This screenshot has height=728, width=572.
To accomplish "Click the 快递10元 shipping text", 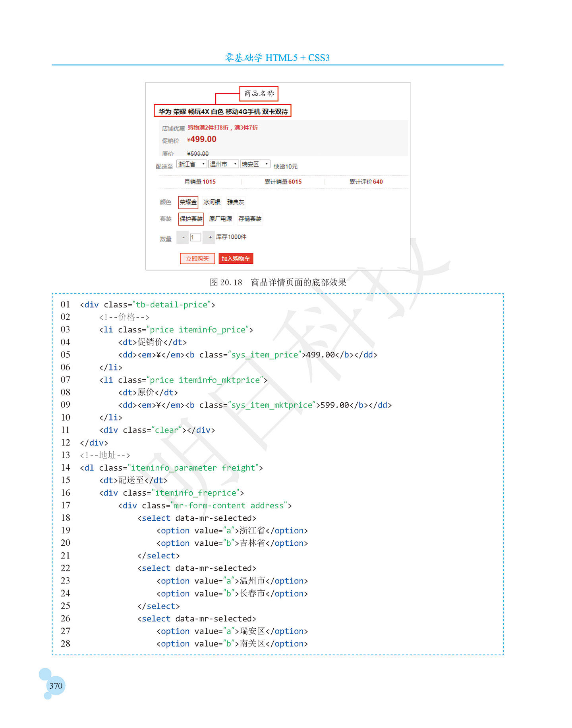I will click(x=286, y=166).
